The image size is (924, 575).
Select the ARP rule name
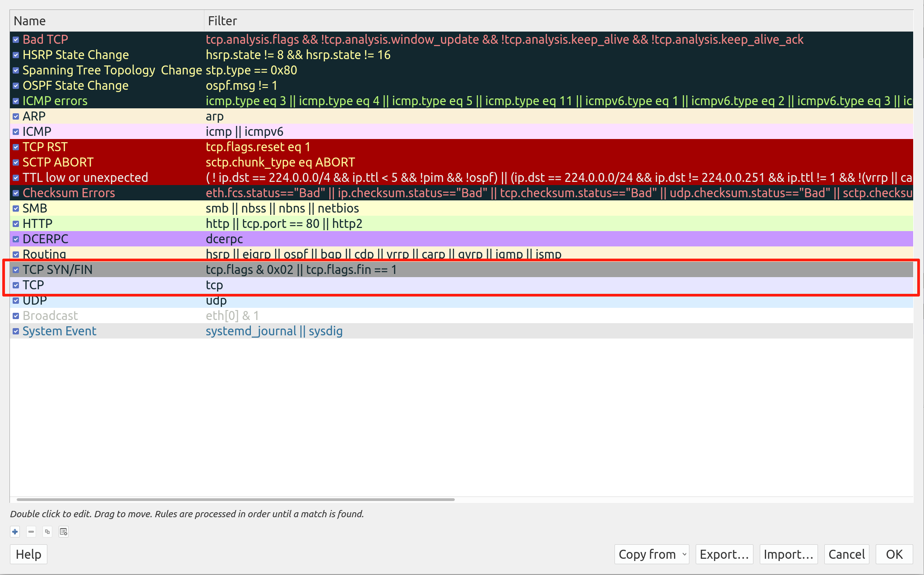point(34,116)
